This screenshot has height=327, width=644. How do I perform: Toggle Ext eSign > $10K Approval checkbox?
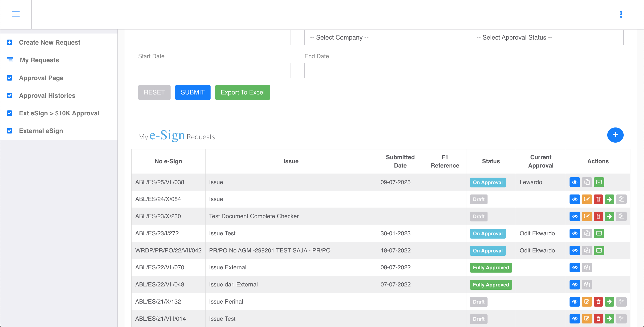pos(9,113)
